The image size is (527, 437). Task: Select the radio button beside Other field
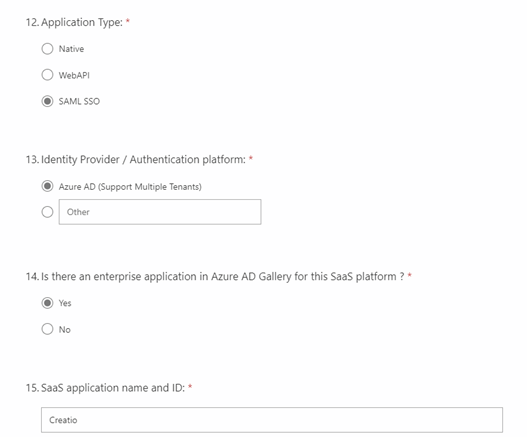point(47,212)
